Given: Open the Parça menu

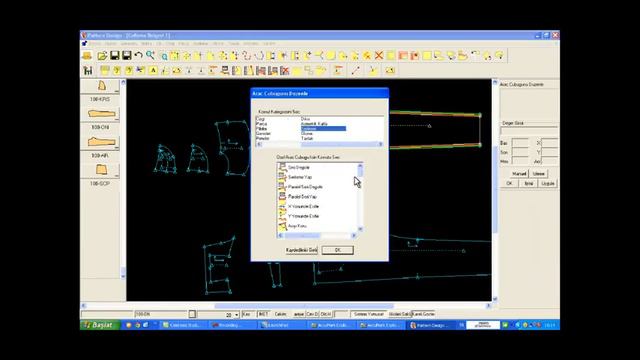Looking at the screenshot, I should 184,43.
